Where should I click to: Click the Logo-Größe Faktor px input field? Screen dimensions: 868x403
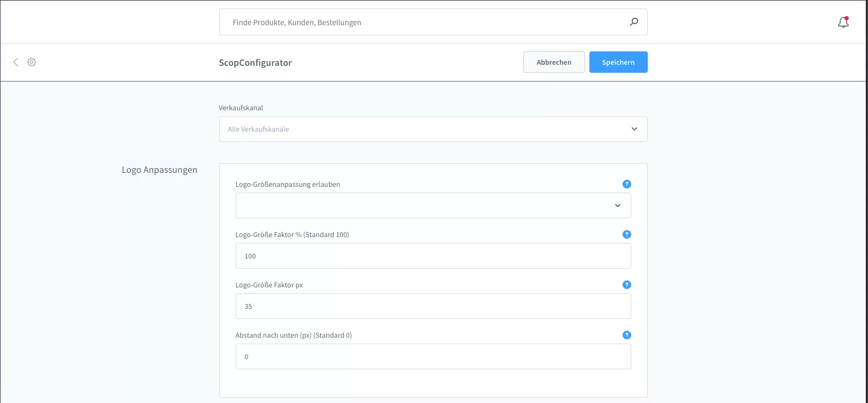tap(433, 306)
